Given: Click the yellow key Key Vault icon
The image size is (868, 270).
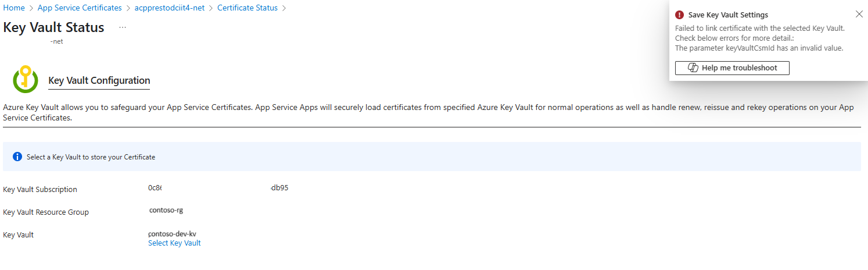Looking at the screenshot, I should [24, 80].
